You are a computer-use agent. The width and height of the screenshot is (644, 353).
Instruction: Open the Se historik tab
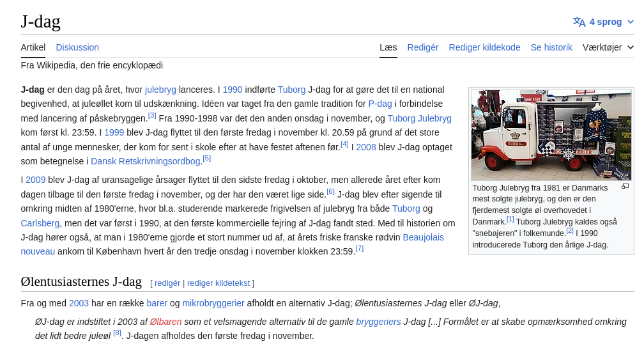pyautogui.click(x=551, y=47)
